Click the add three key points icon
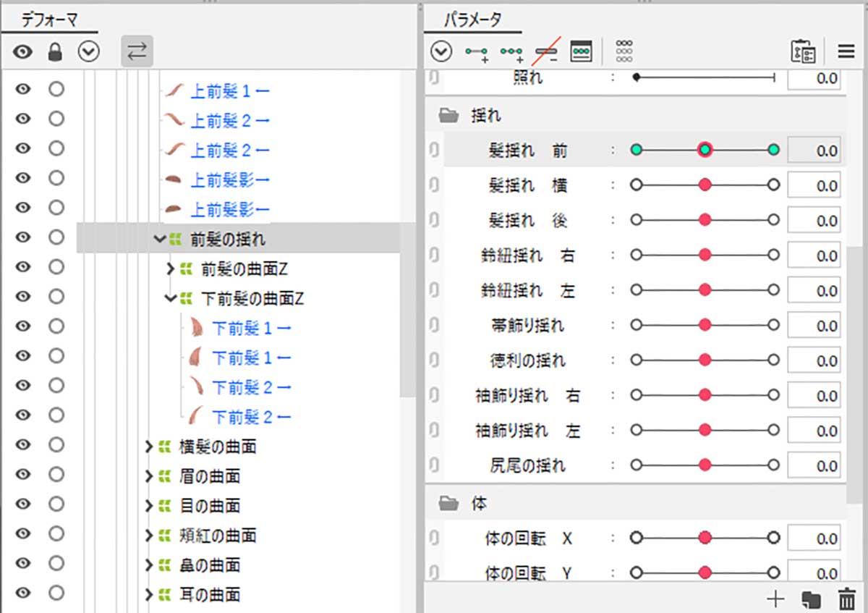The image size is (868, 613). click(512, 52)
